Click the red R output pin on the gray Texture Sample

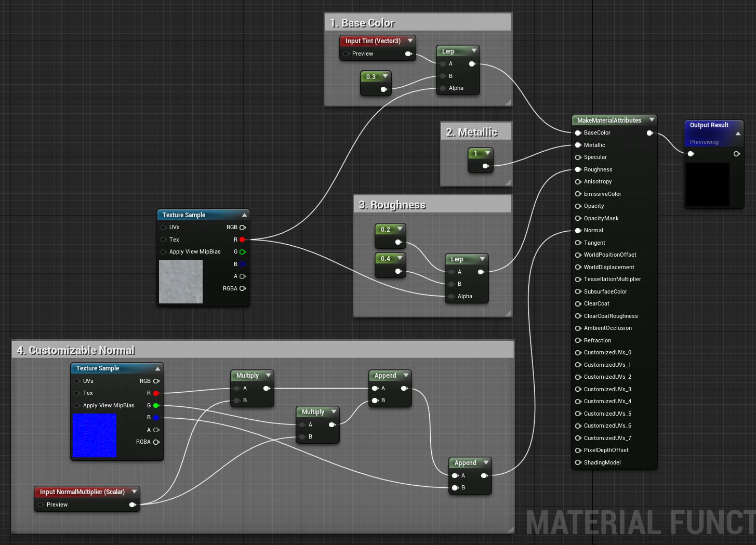pos(242,240)
